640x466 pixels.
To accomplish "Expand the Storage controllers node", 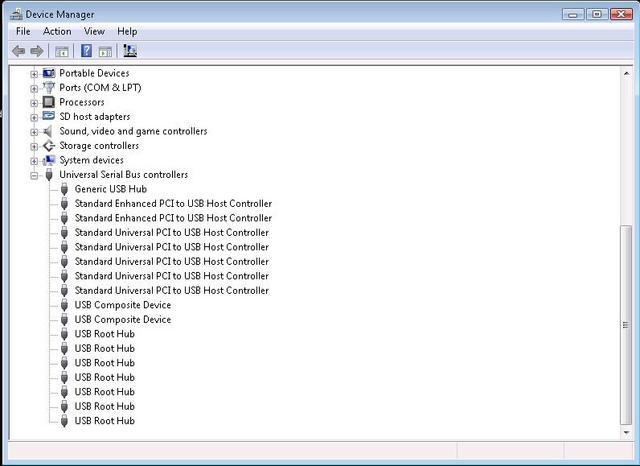I will [x=34, y=146].
